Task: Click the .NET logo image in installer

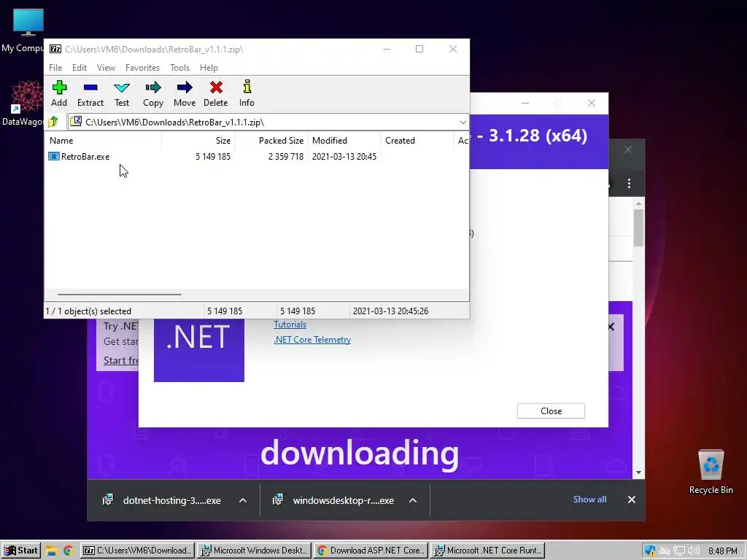Action: (x=199, y=349)
